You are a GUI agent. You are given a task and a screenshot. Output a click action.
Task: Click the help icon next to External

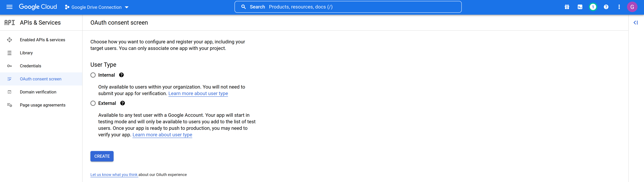pyautogui.click(x=123, y=103)
